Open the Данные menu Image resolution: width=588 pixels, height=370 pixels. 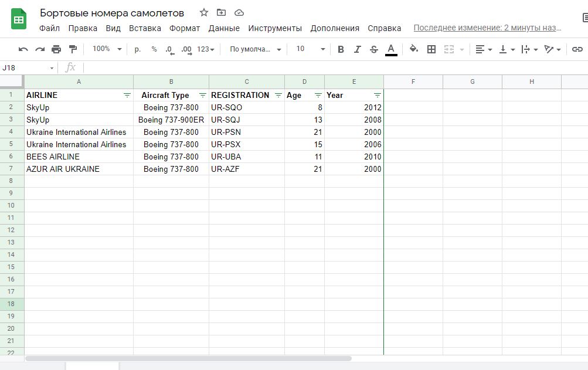[x=224, y=28]
